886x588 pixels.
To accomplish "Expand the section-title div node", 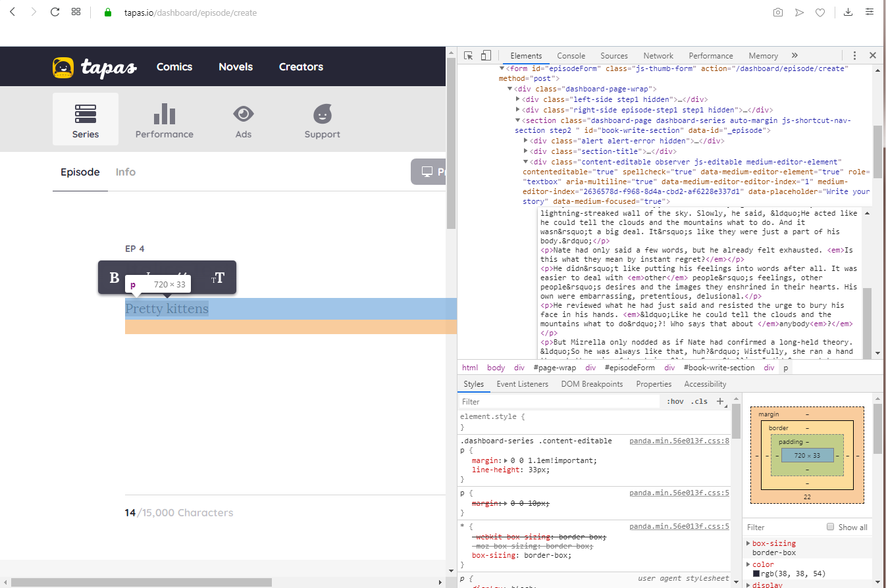I will click(526, 151).
